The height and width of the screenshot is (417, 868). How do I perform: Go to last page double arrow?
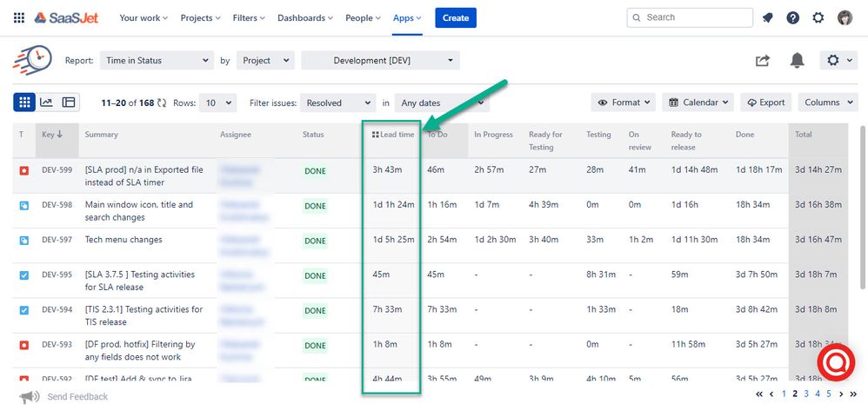[853, 394]
